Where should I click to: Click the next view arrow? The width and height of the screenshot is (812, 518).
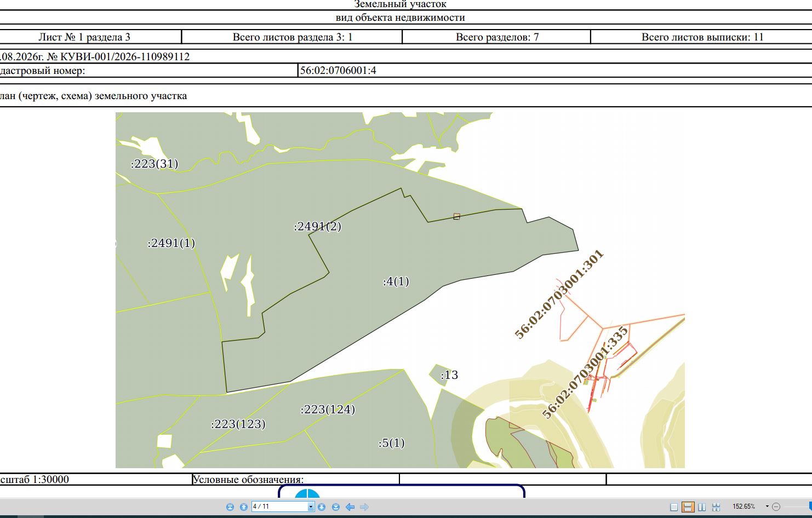pos(364,507)
